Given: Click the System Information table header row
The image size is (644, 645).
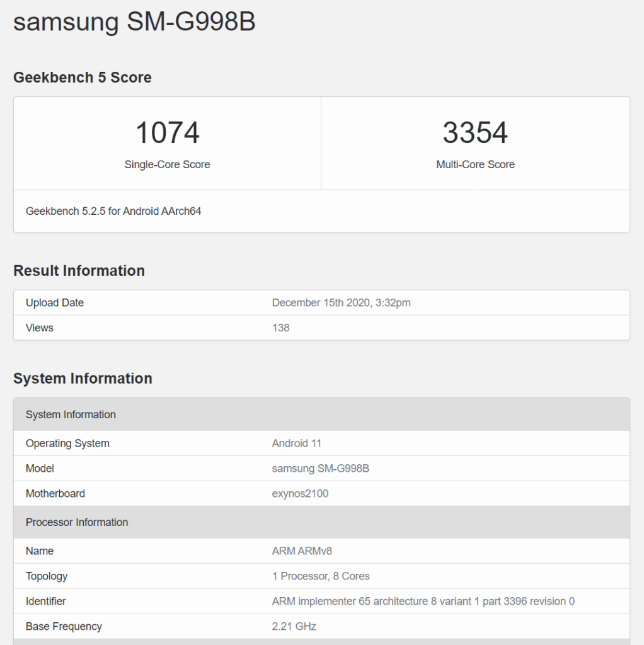Looking at the screenshot, I should click(321, 414).
